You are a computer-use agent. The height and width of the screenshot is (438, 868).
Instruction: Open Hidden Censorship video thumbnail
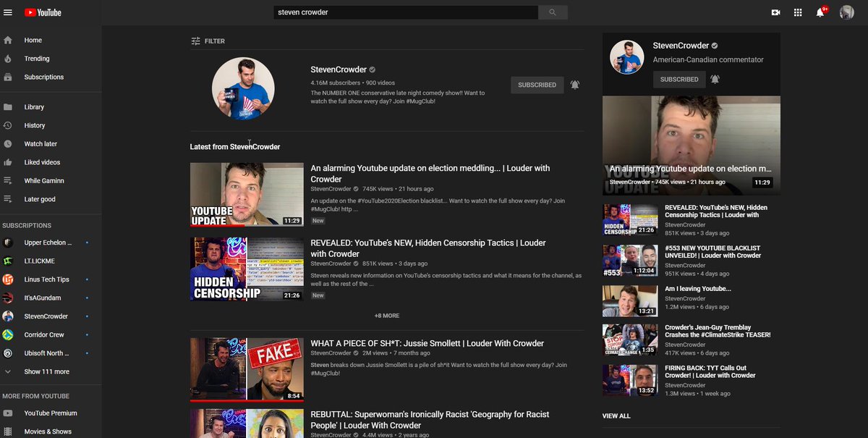(x=247, y=269)
